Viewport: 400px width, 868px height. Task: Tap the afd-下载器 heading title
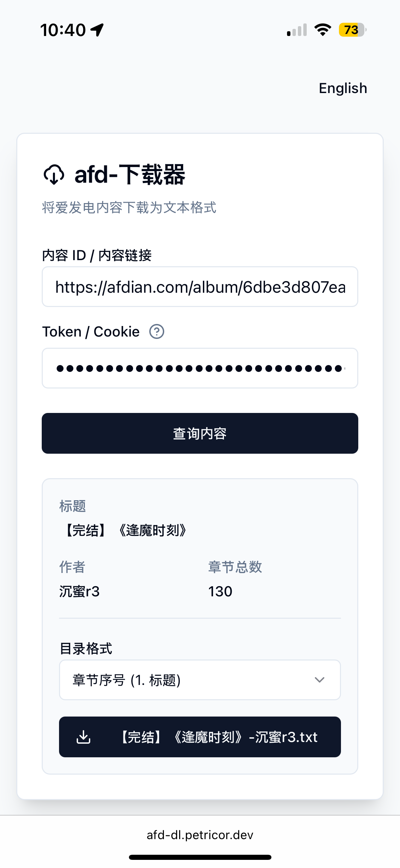click(130, 175)
